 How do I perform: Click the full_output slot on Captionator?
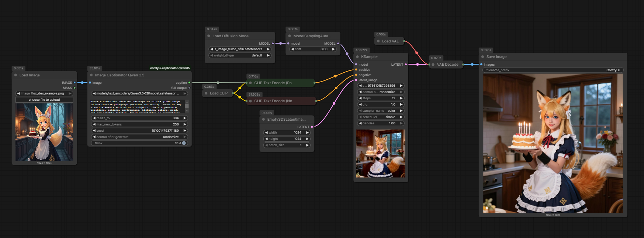click(189, 88)
